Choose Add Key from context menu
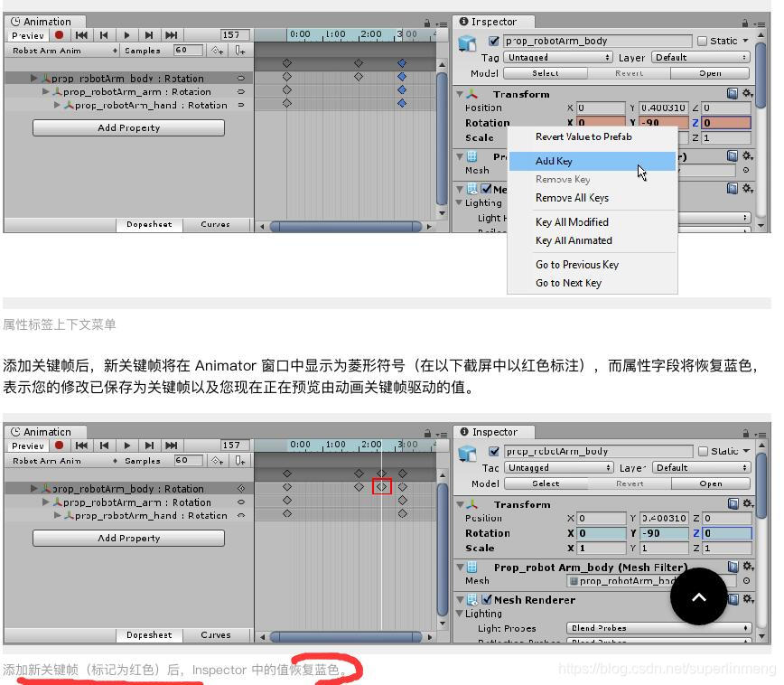Screen dimensions: 784x685 point(593,161)
